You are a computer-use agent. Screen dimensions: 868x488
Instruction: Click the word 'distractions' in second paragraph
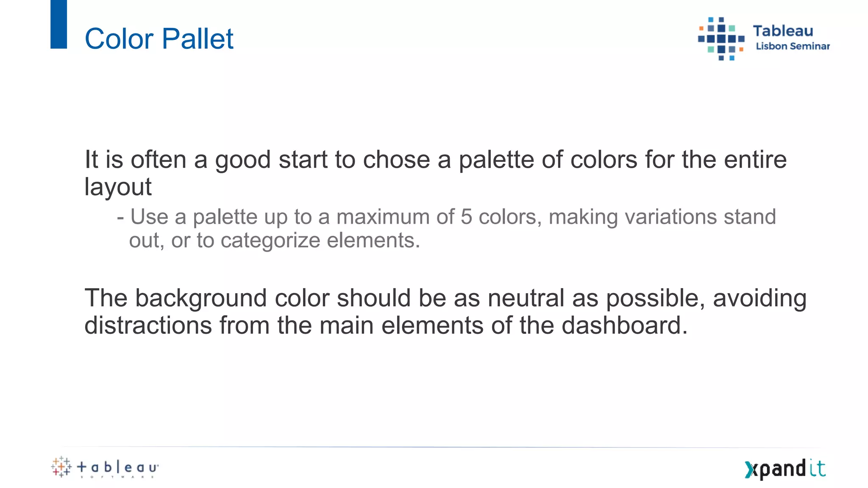[148, 325]
